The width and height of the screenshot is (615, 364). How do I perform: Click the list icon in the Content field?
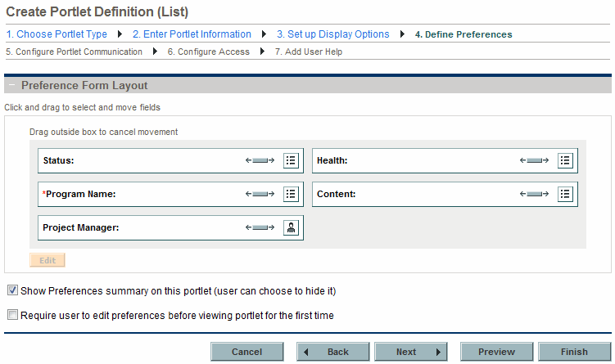coord(565,194)
